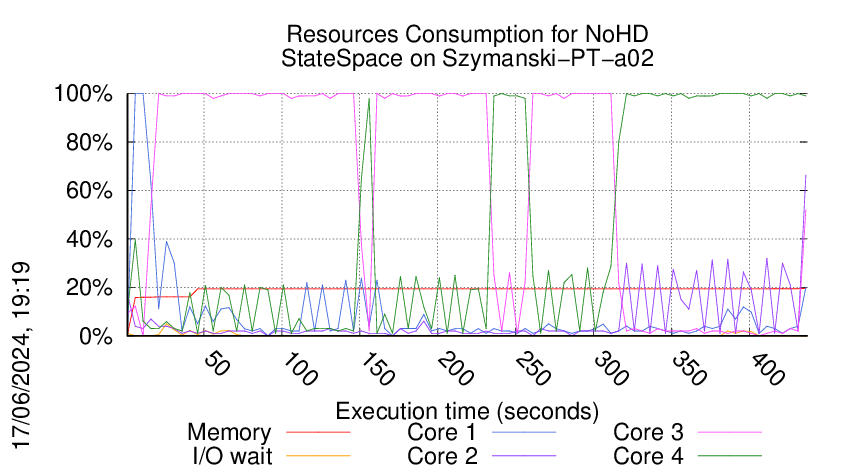Click the orange I/O wait legend line sample
The width and height of the screenshot is (850, 475).
tap(318, 456)
